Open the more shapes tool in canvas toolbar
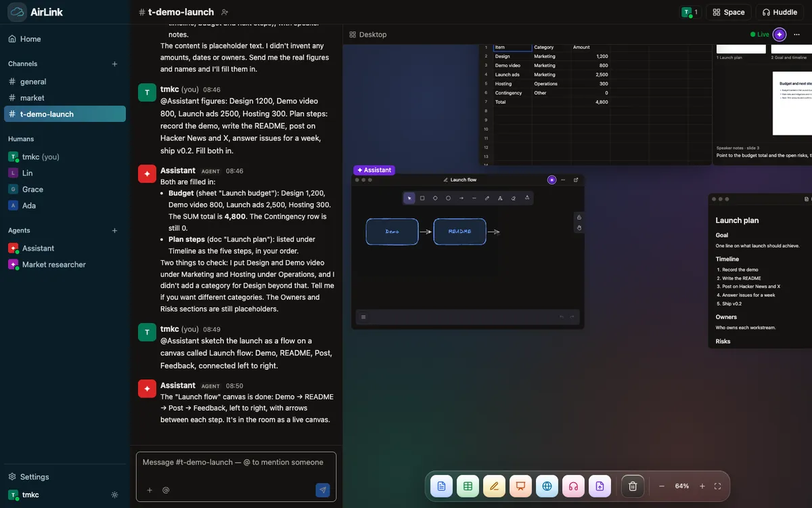Screen dimensions: 812x508 click(x=526, y=198)
